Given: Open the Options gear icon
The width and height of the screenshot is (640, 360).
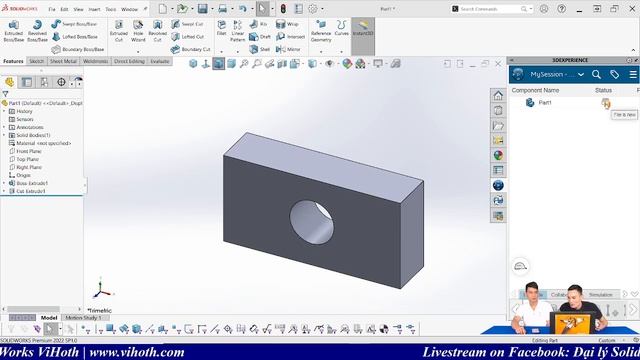Looking at the screenshot, I should coord(313,9).
